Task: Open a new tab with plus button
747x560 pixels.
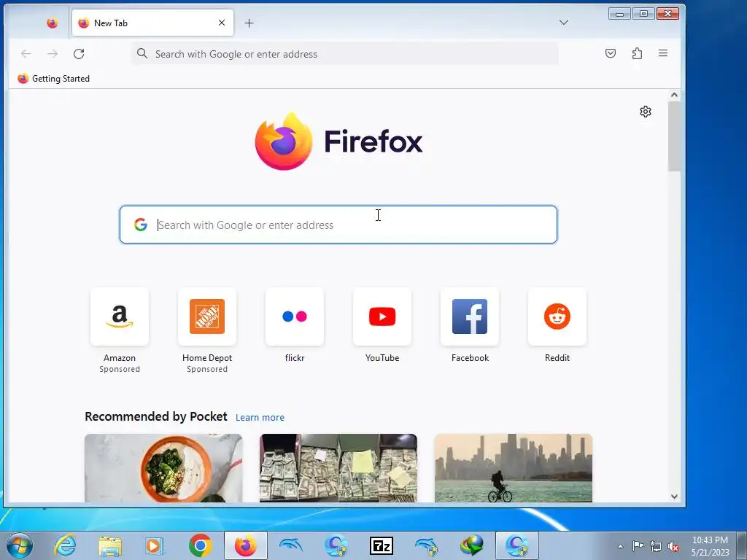Action: click(249, 23)
